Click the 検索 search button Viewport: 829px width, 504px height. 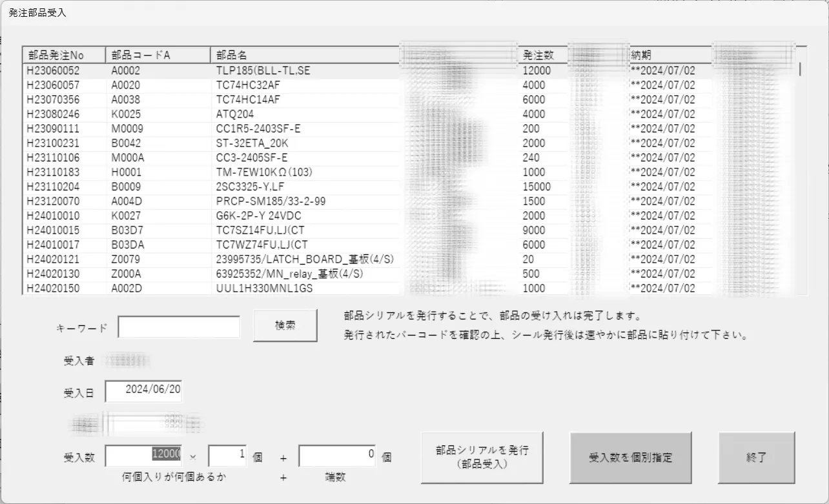[285, 326]
